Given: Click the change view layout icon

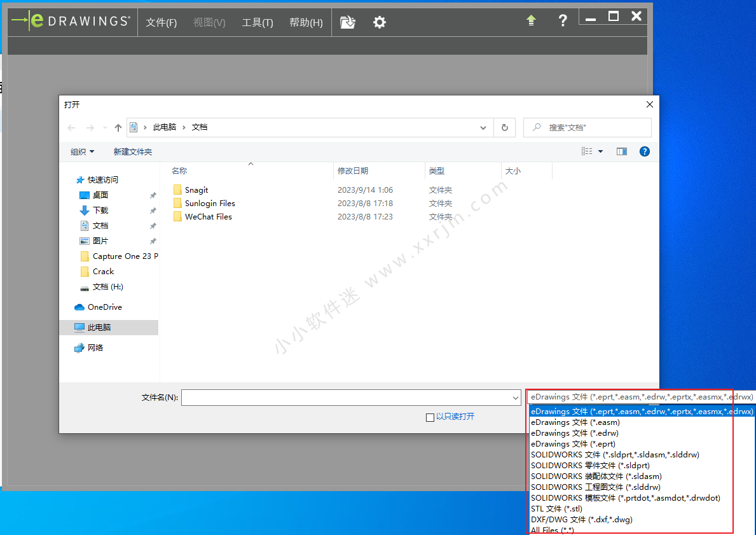Looking at the screenshot, I should click(x=587, y=151).
